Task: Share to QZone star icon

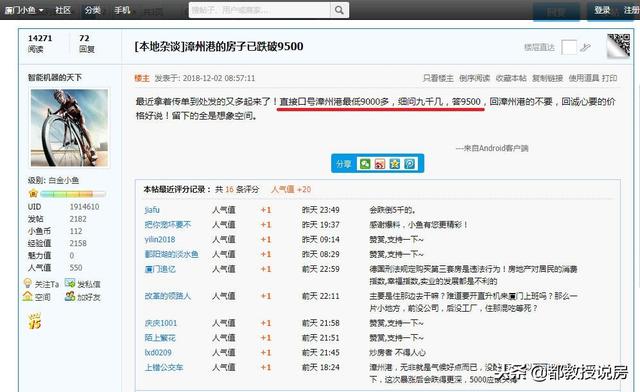Action: [x=395, y=164]
